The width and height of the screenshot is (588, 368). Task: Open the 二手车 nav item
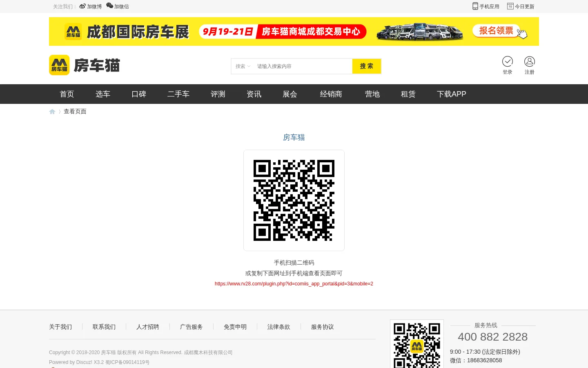178,94
